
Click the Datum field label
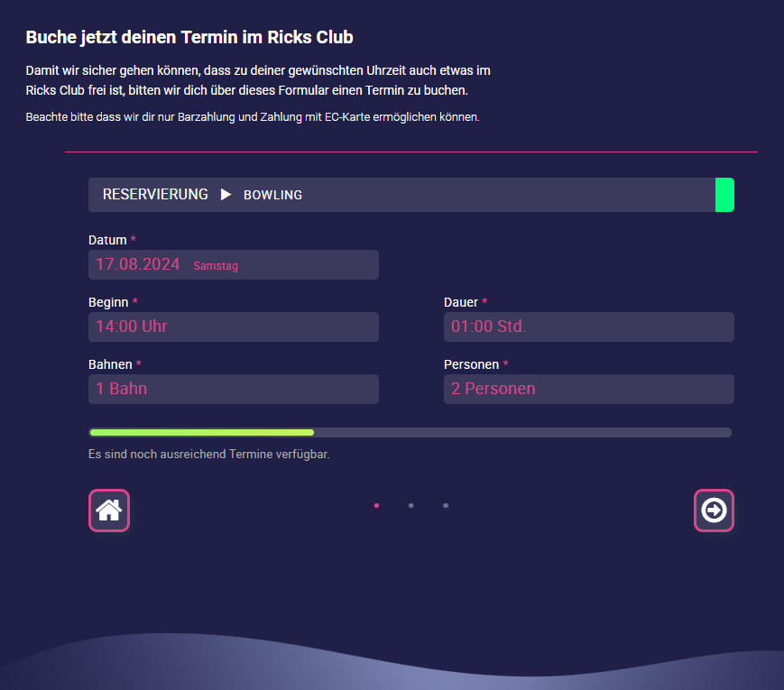[x=107, y=240]
